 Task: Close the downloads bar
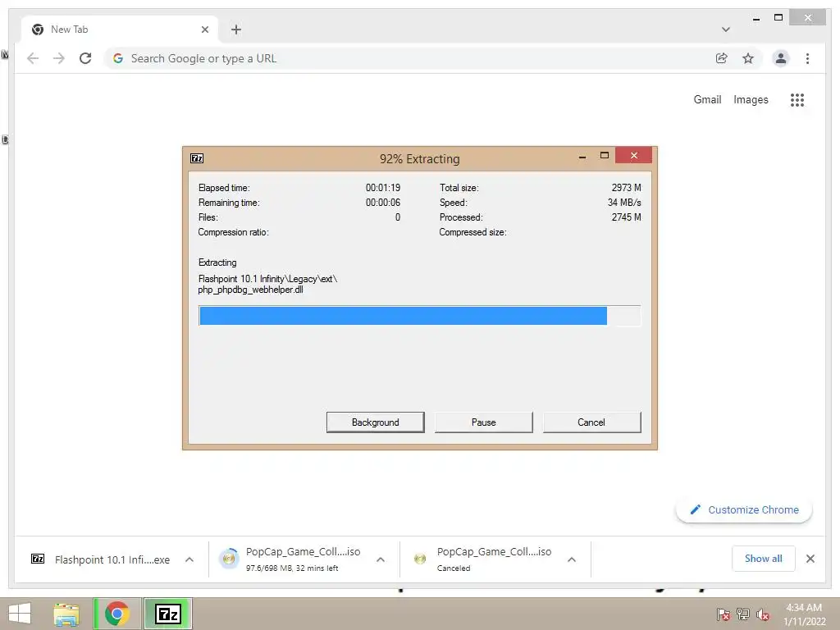810,559
